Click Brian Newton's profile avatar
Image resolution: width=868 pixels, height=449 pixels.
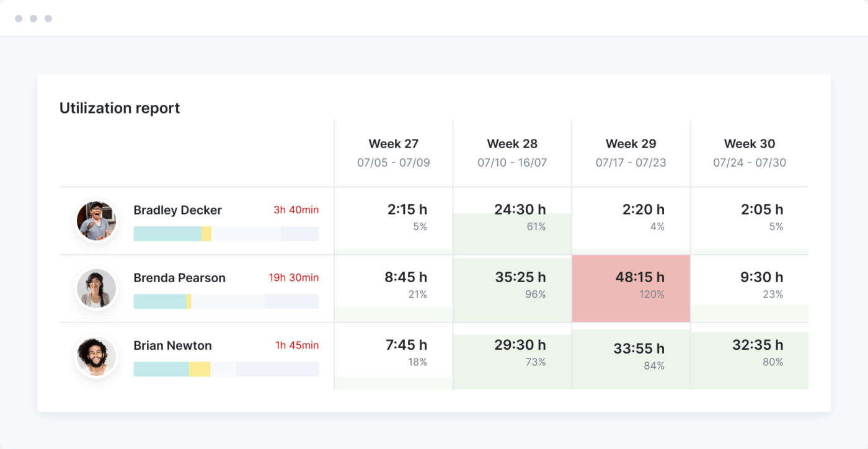click(96, 356)
